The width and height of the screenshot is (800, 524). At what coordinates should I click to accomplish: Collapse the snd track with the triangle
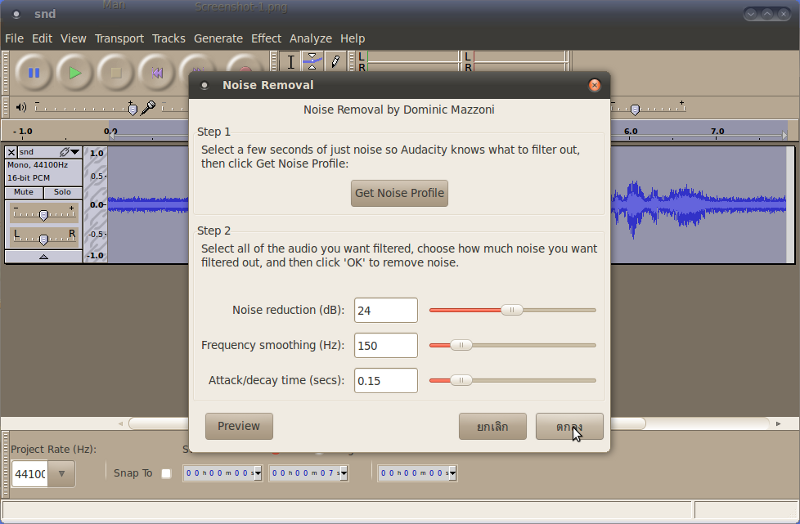(x=43, y=257)
